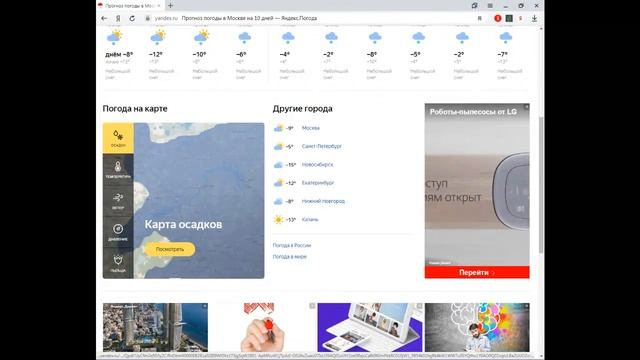Select the Давление pressure map layer icon
The height and width of the screenshot is (360, 640).
coord(118,232)
